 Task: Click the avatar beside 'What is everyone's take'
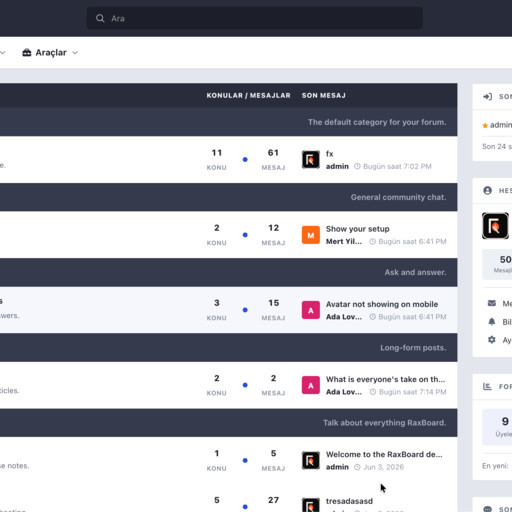coord(311,385)
